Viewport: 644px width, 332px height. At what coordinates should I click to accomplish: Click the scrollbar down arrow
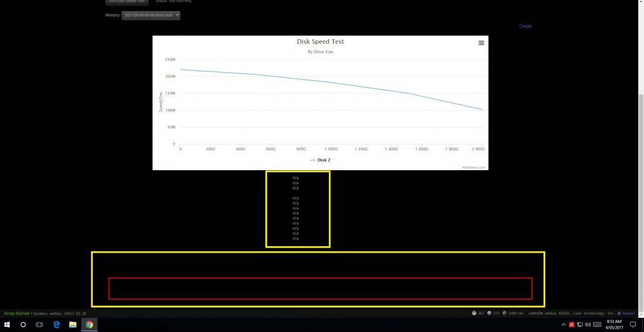click(641, 315)
